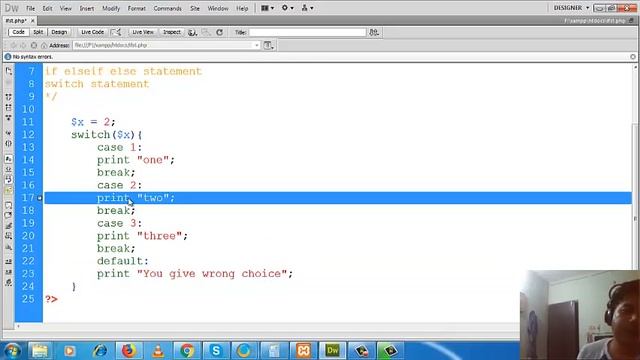
Task: Click the Windows Start button
Action: coord(12,351)
